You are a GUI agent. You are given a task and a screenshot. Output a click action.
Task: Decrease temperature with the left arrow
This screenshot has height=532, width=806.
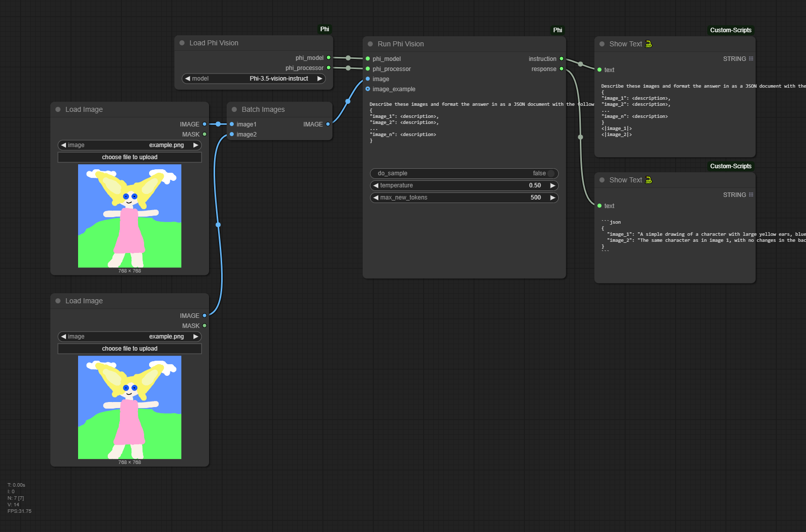click(376, 185)
